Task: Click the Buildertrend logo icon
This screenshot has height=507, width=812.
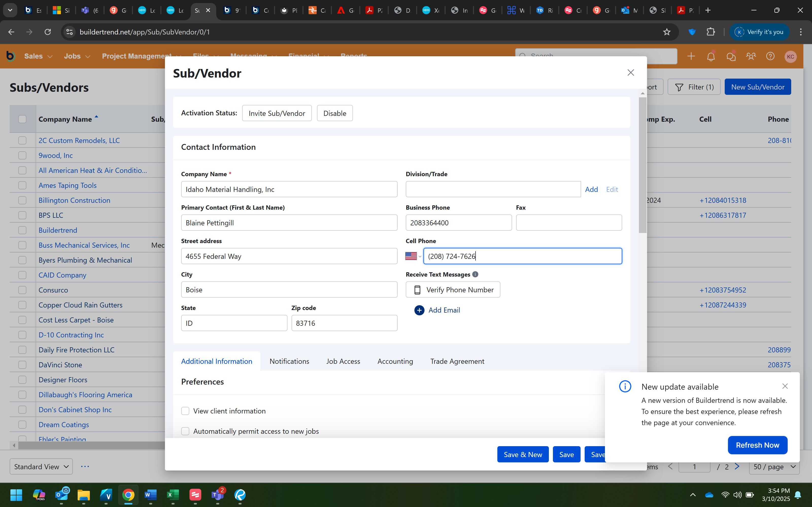Action: (x=10, y=56)
